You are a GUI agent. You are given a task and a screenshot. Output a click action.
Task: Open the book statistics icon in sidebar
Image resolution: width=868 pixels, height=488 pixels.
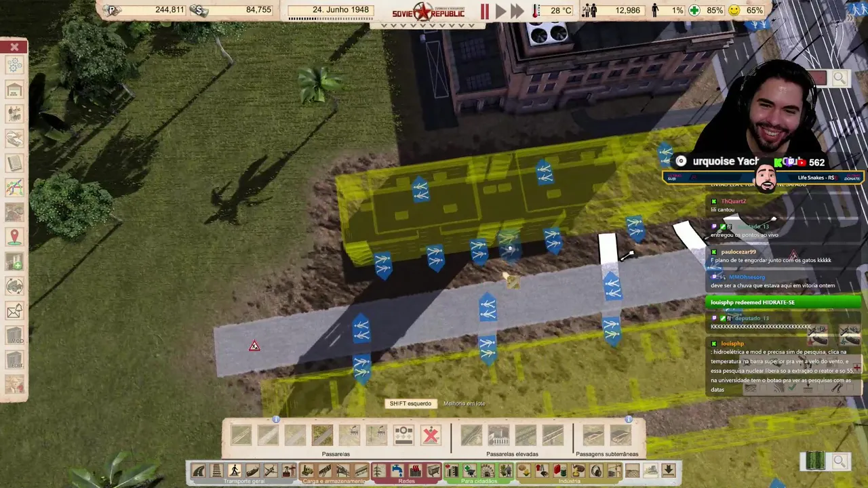15,163
